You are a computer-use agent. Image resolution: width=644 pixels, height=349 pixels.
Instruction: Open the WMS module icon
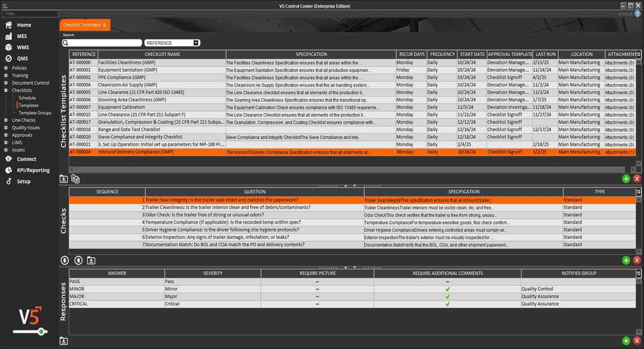click(8, 47)
